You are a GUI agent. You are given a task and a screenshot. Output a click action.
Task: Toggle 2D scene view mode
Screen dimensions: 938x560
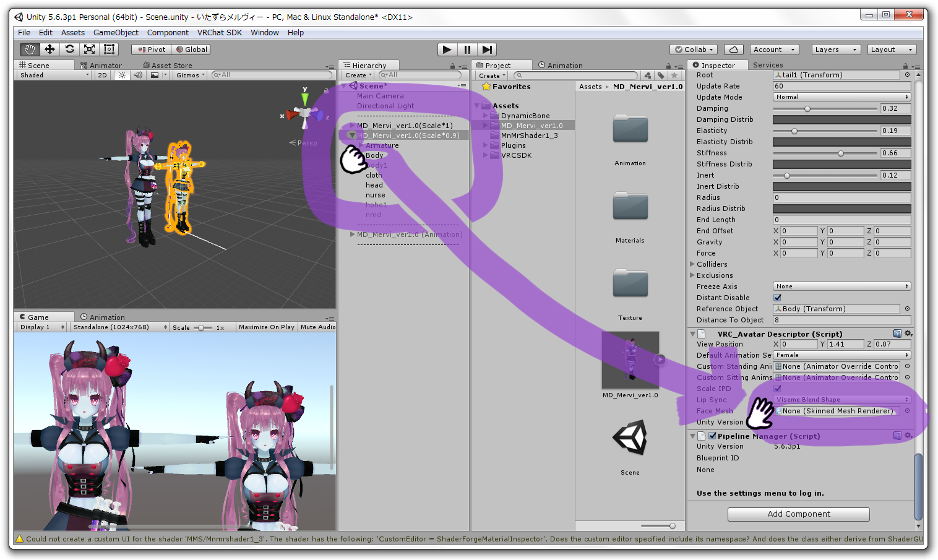[x=103, y=75]
